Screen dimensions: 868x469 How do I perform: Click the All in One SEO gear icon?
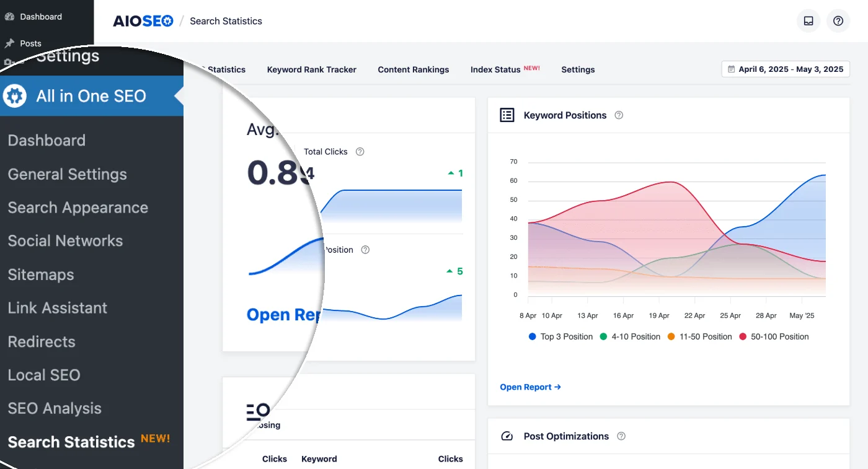click(15, 96)
